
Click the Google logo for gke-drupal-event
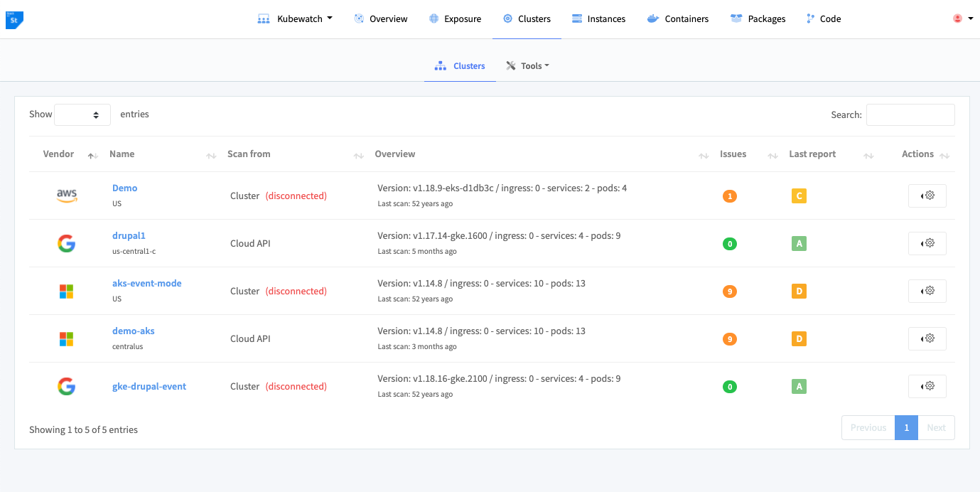click(66, 387)
